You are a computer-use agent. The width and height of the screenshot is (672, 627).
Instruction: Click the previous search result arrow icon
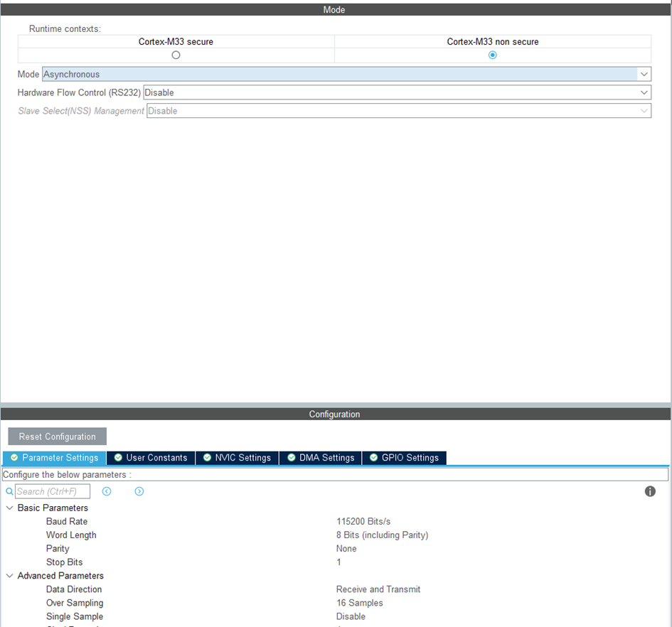[107, 491]
